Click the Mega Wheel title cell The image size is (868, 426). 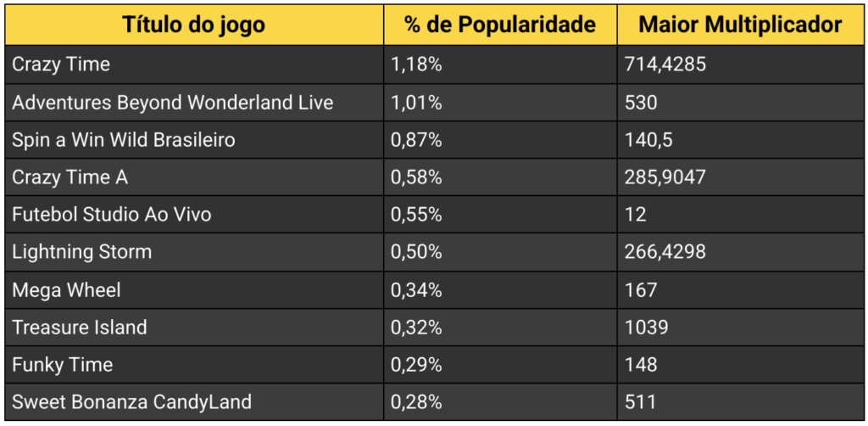[66, 290]
